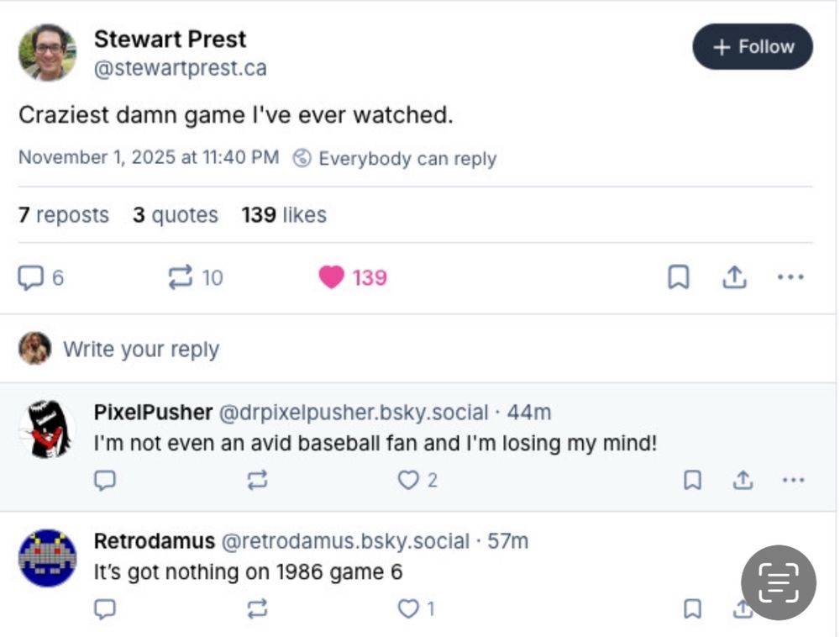The image size is (840, 637).
Task: Reply to Retrodamus's comment
Action: tap(105, 609)
